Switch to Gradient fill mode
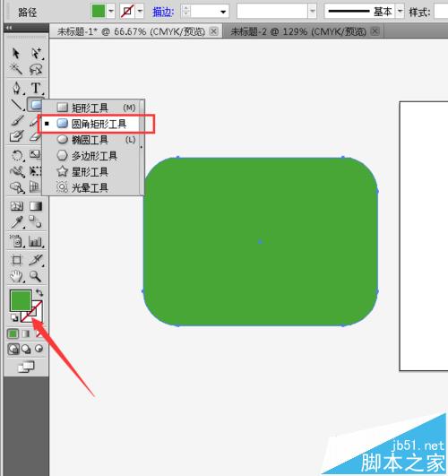The height and width of the screenshot is (476, 448). [26, 334]
